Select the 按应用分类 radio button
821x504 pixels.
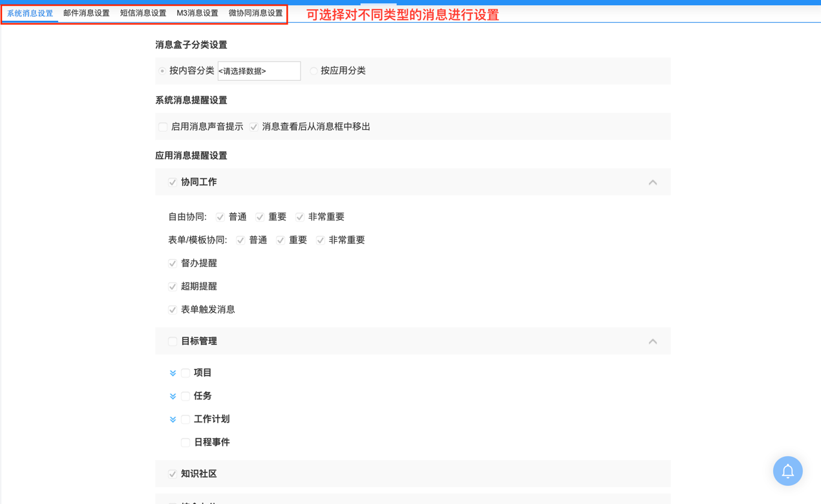(x=314, y=71)
